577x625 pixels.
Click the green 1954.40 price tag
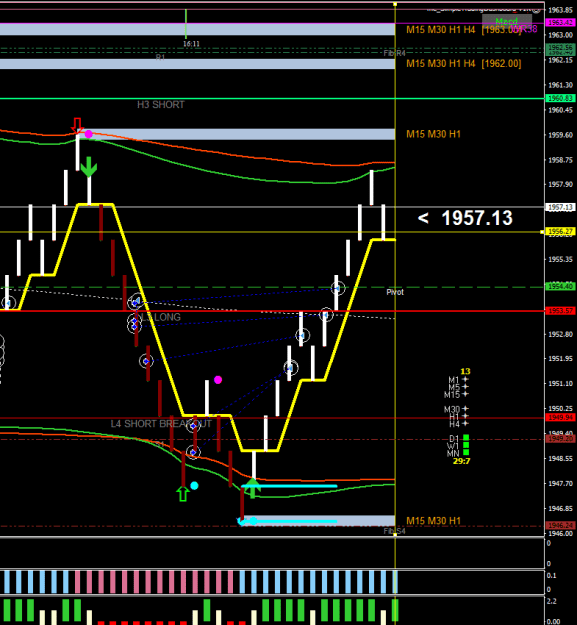[560, 287]
